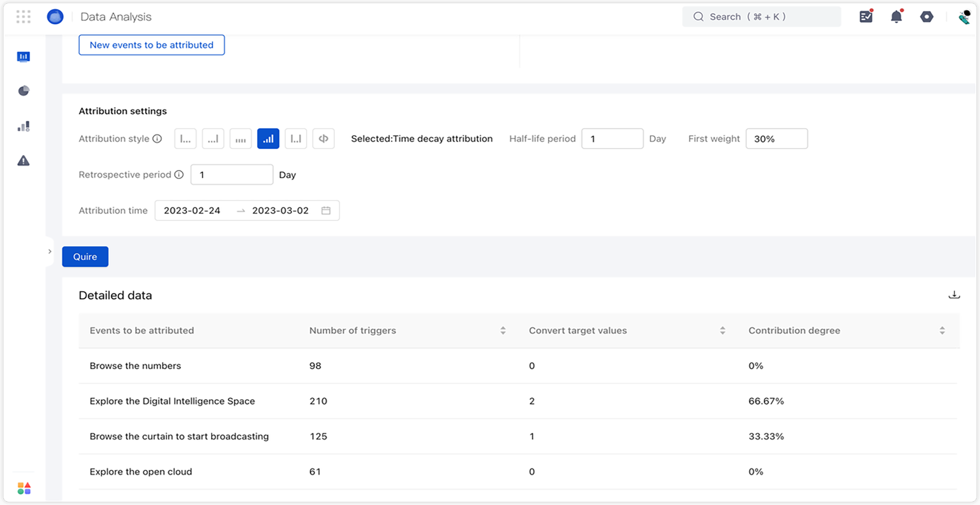The image size is (980, 505).
Task: Click the Half-life period input field
Action: [x=612, y=139]
